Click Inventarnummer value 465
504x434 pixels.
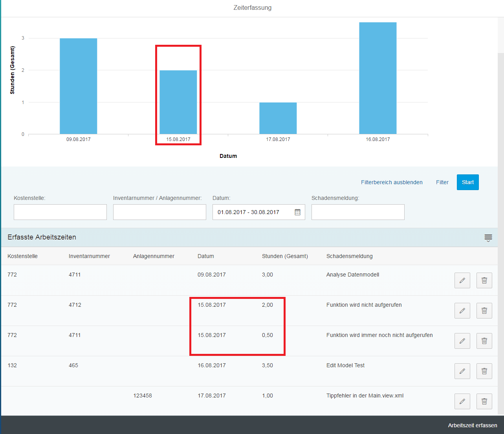(73, 365)
